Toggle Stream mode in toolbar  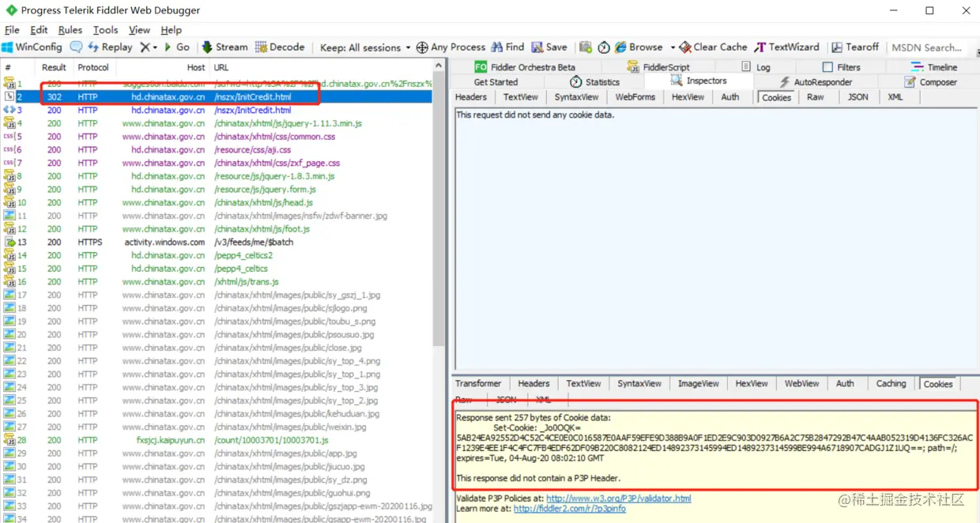[224, 47]
